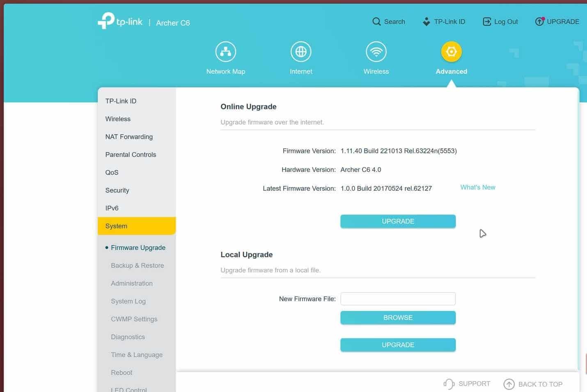Click the Advanced tab label
587x392 pixels.
451,71
